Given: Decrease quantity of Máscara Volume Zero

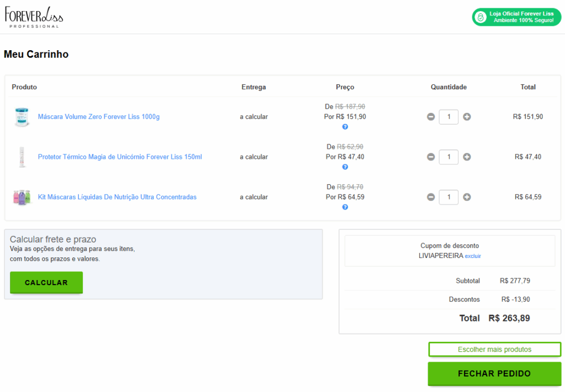Looking at the screenshot, I should pos(431,117).
